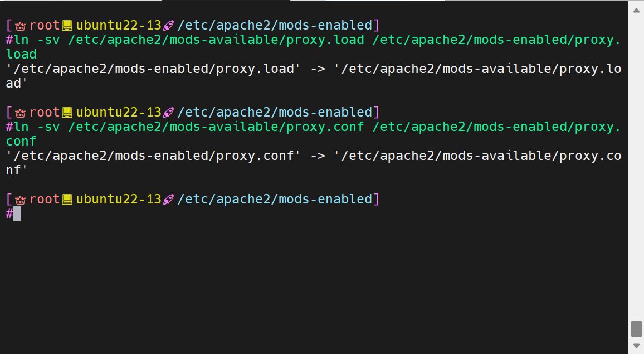Screen dimensions: 644x354
Task: Click 'ubuntu22-13' hostname in the second prompt
Action: 119,113
